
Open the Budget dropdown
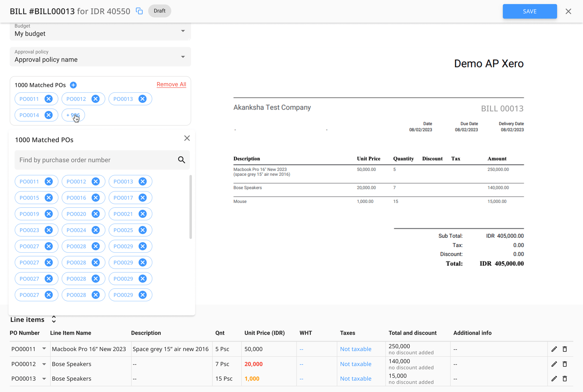point(100,31)
